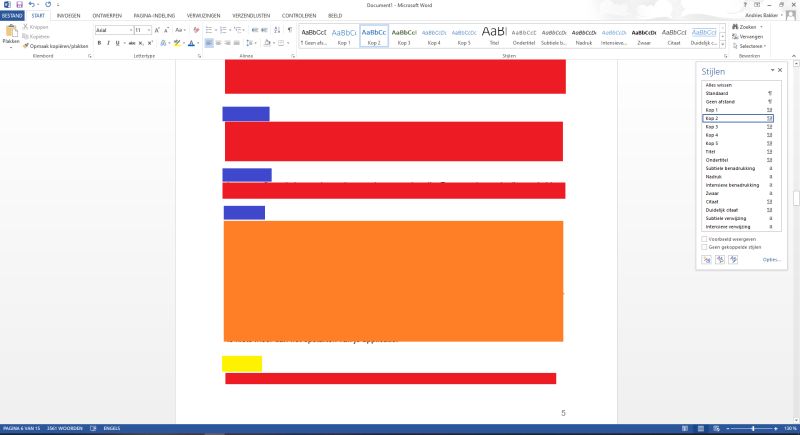Apply the Kop 1 style from gallery
Screen dimensions: 800x435
(x=344, y=36)
